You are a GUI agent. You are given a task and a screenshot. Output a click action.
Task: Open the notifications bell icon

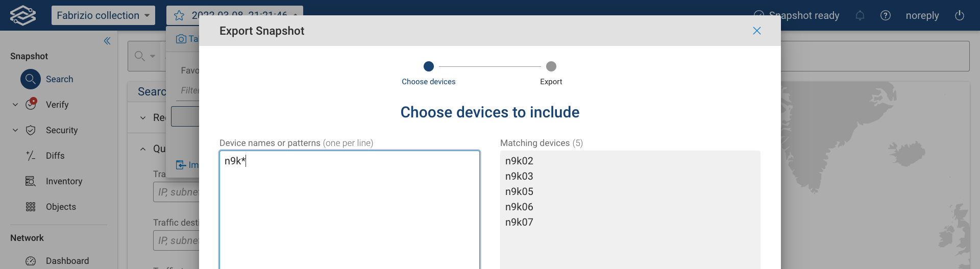point(860,15)
